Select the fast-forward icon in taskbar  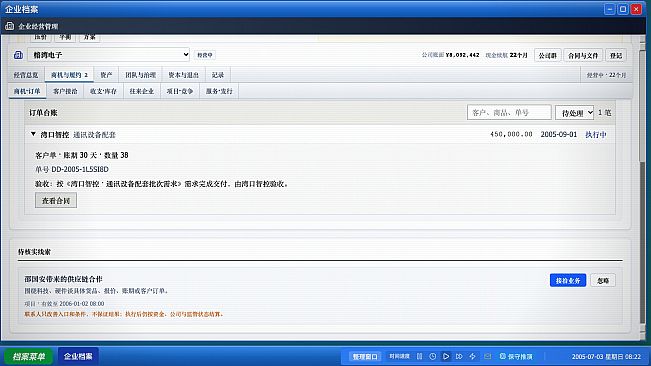tap(459, 356)
